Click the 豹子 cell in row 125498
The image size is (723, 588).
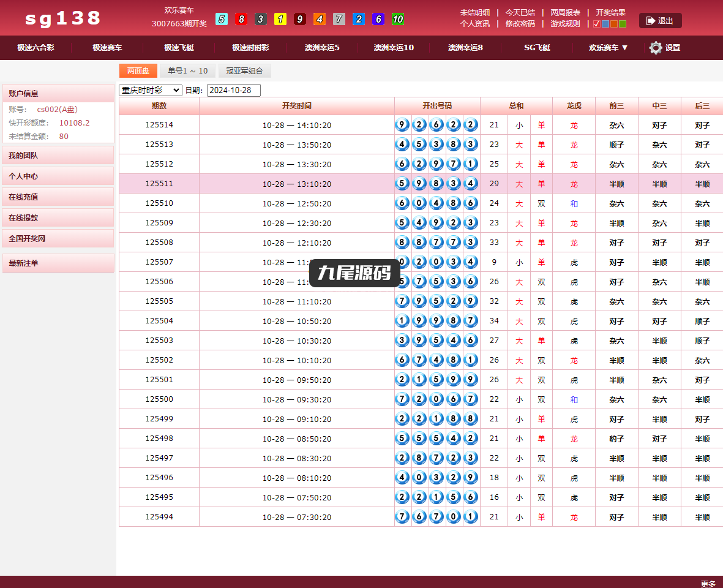pos(616,439)
